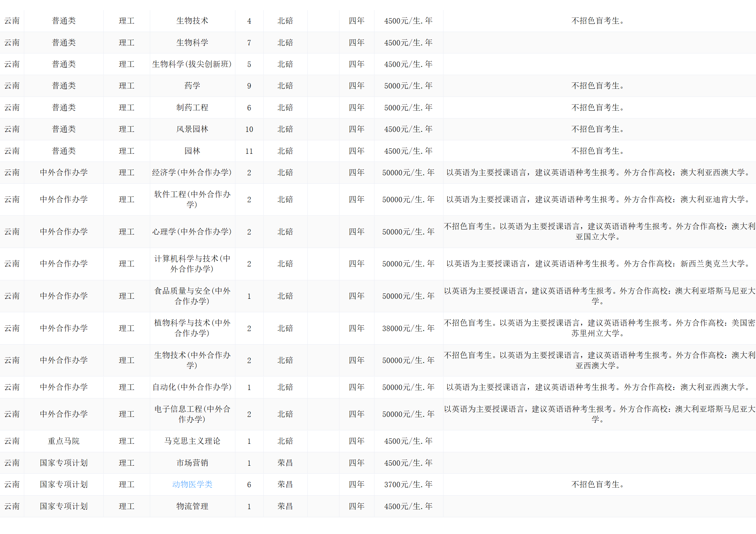
Task: Click the 风景园林 major cell
Action: [x=192, y=129]
